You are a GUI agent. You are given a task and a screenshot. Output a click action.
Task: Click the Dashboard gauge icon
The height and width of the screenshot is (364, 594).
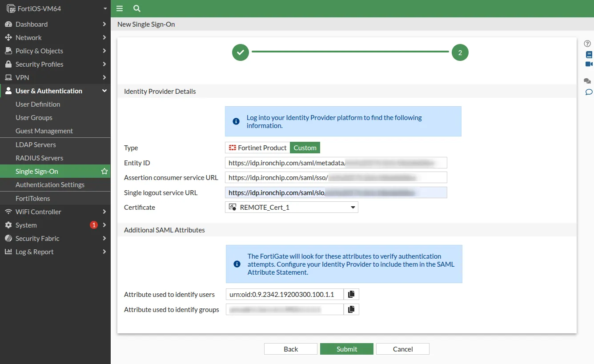pyautogui.click(x=8, y=24)
